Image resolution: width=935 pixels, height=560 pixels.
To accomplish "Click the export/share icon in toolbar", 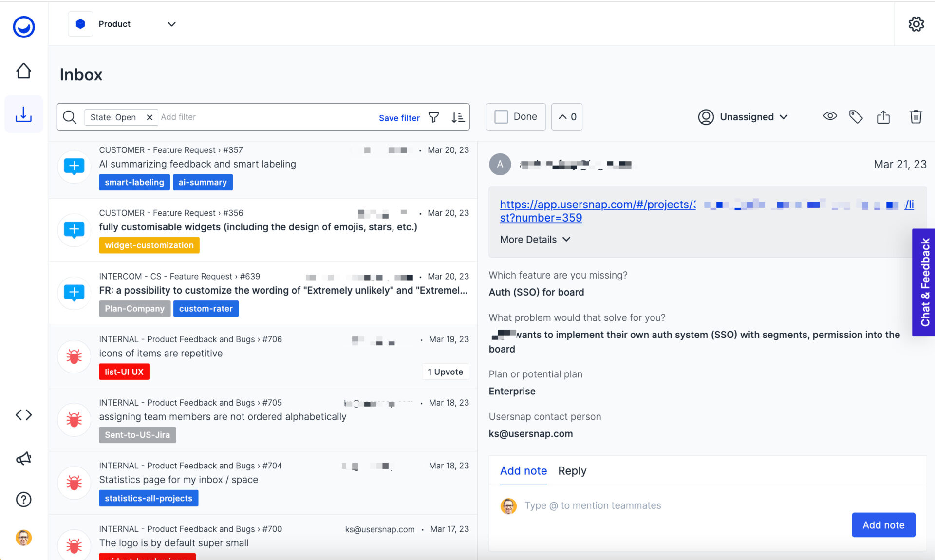I will point(883,117).
